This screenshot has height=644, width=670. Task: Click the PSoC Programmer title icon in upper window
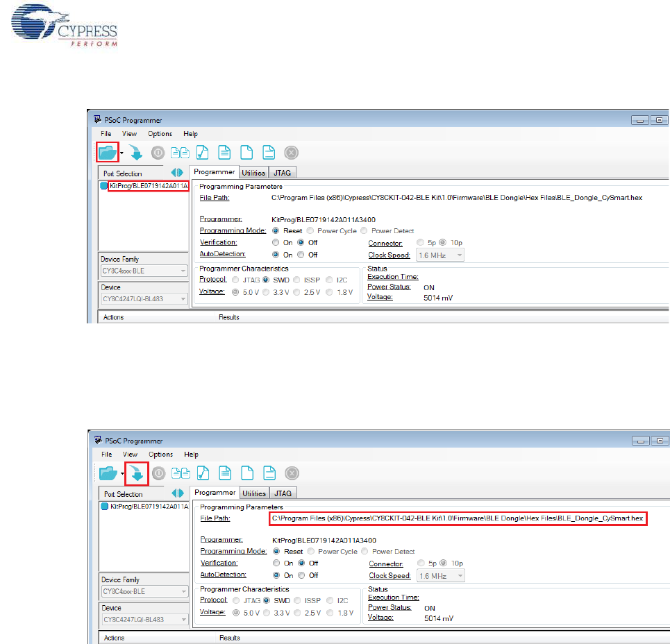coord(97,119)
